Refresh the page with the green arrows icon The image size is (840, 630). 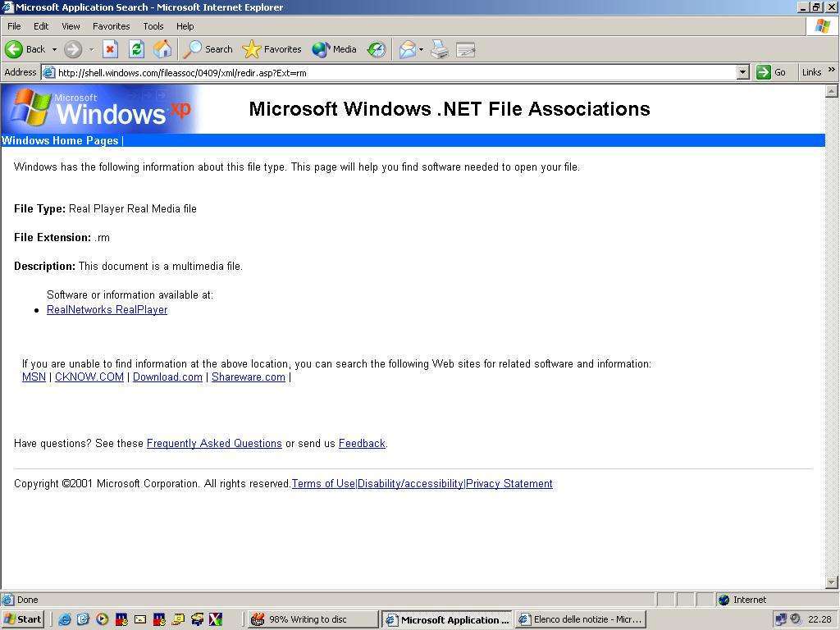[x=137, y=49]
